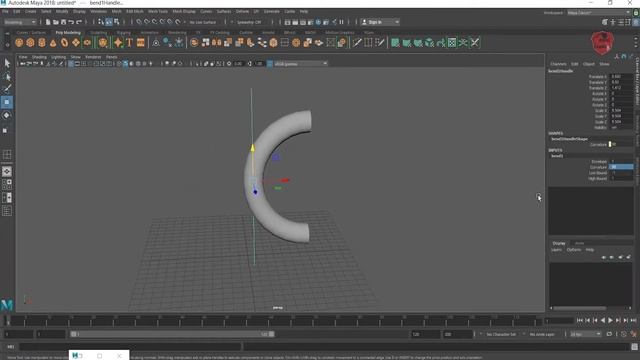
Task: Click the polygon Type text shelf icon
Action: click(x=129, y=42)
